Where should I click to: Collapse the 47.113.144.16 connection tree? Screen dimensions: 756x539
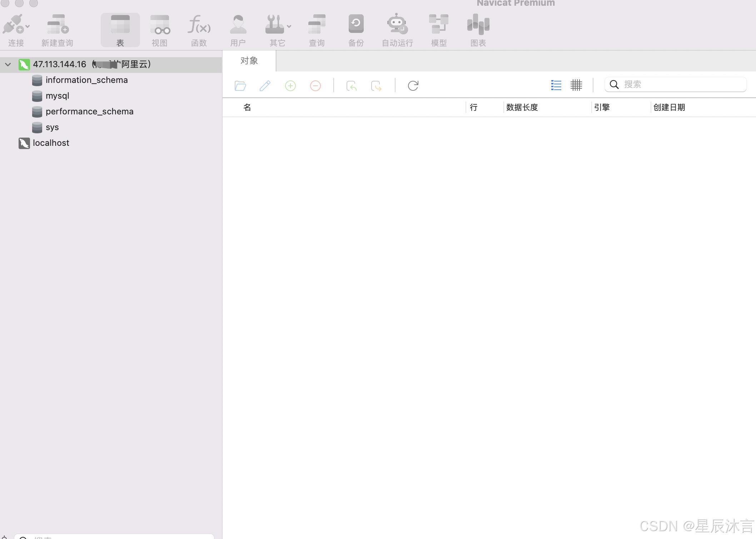[8, 65]
